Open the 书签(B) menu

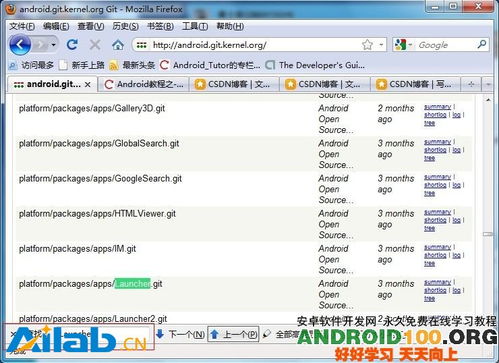[x=160, y=26]
